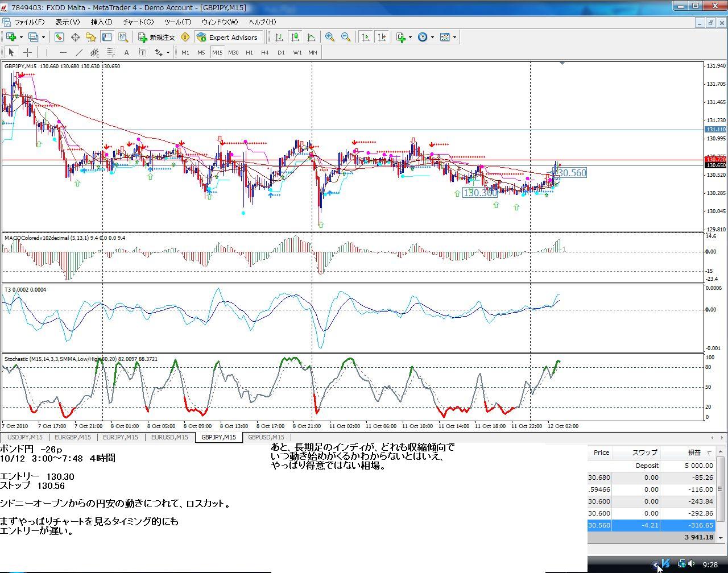Select the trendline drawing tool
The width and height of the screenshot is (728, 573).
[78, 52]
